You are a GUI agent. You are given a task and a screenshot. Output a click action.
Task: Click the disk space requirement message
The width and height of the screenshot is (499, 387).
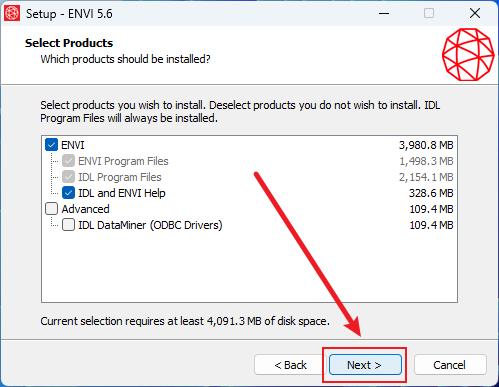(x=185, y=321)
